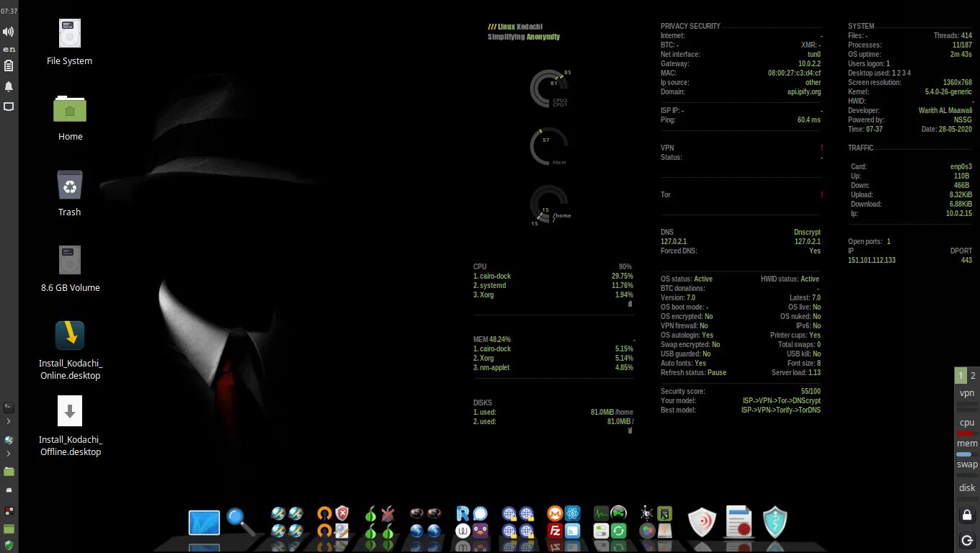The height and width of the screenshot is (553, 980).
Task: Launch the terminal icon in the left panel
Action: 9,408
